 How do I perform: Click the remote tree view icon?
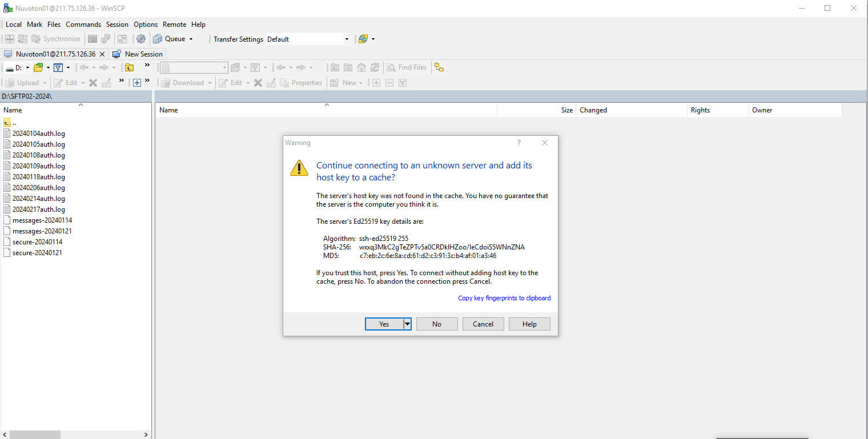point(439,67)
